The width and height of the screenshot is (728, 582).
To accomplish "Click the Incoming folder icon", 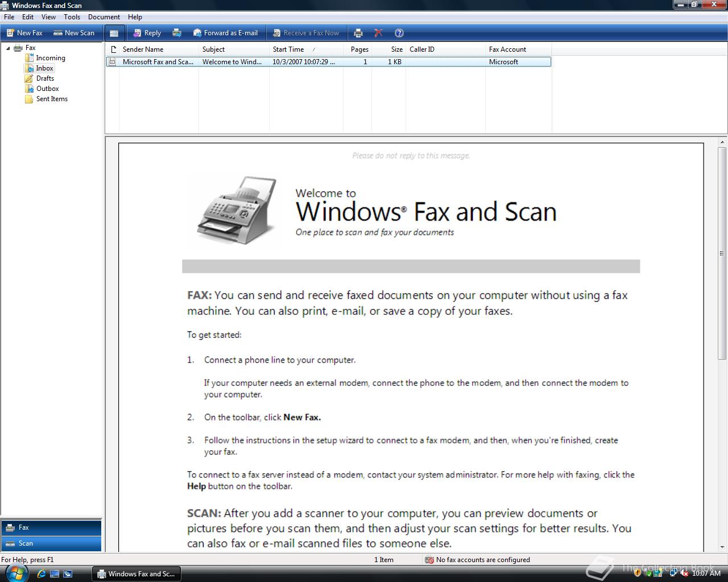I will click(29, 58).
